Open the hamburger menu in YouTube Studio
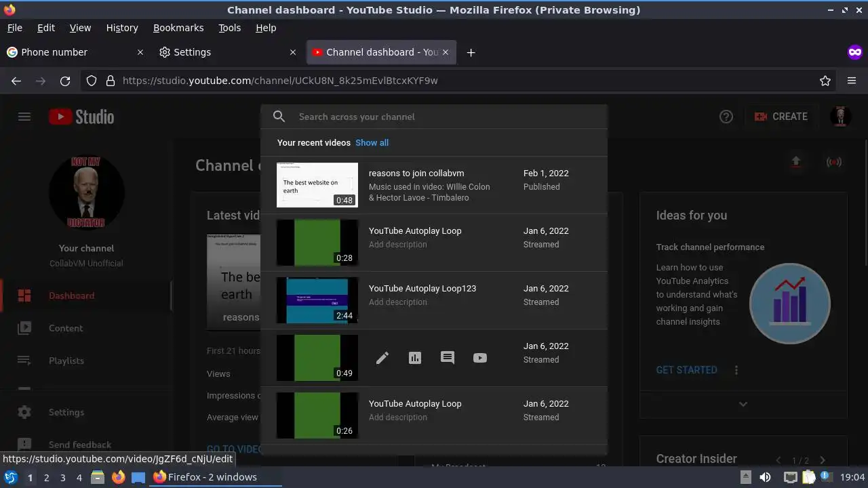The image size is (868, 488). pos(24,117)
